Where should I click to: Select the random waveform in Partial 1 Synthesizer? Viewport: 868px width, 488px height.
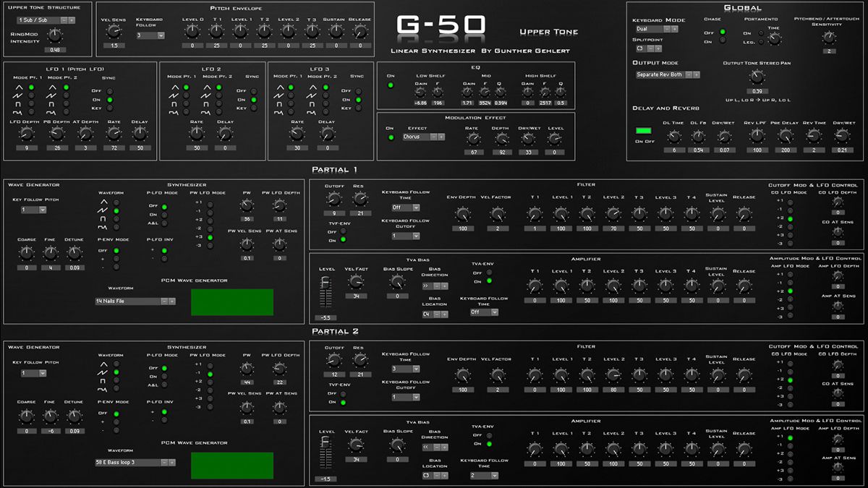coord(116,227)
